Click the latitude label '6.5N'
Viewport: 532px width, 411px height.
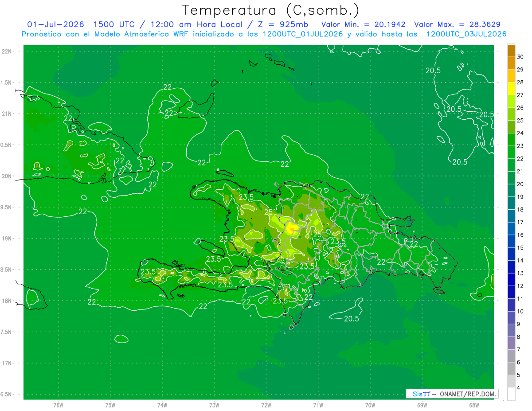[x=7, y=395]
